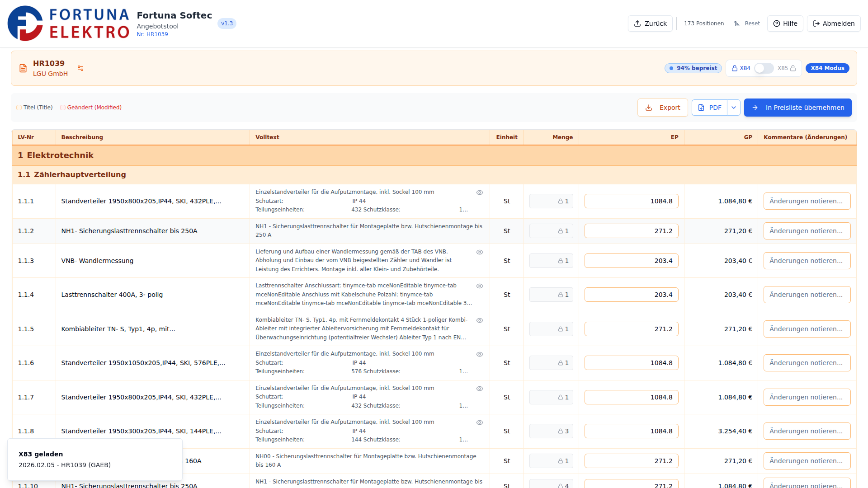Click the settings sliders icon beside HR1039
This screenshot has width=868, height=488.
coord(80,68)
